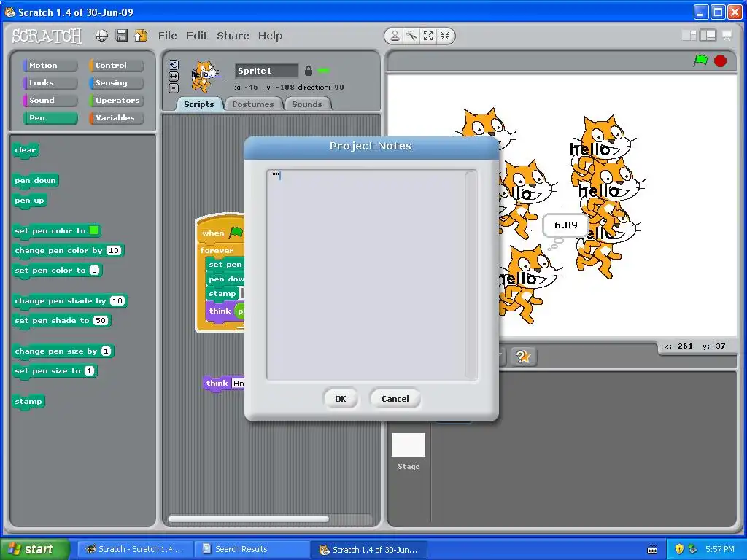Click value 50 in set pen shade
Image resolution: width=747 pixels, height=560 pixels.
pos(101,321)
